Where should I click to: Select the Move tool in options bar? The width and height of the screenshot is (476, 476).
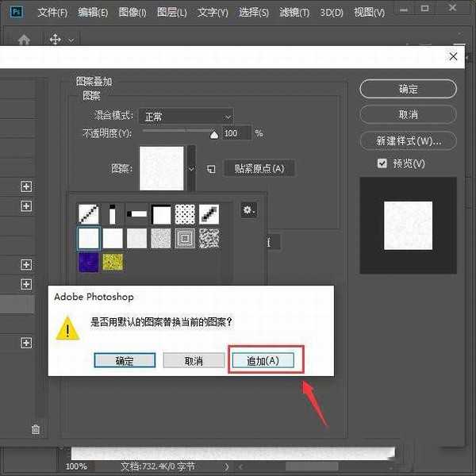tap(56, 39)
